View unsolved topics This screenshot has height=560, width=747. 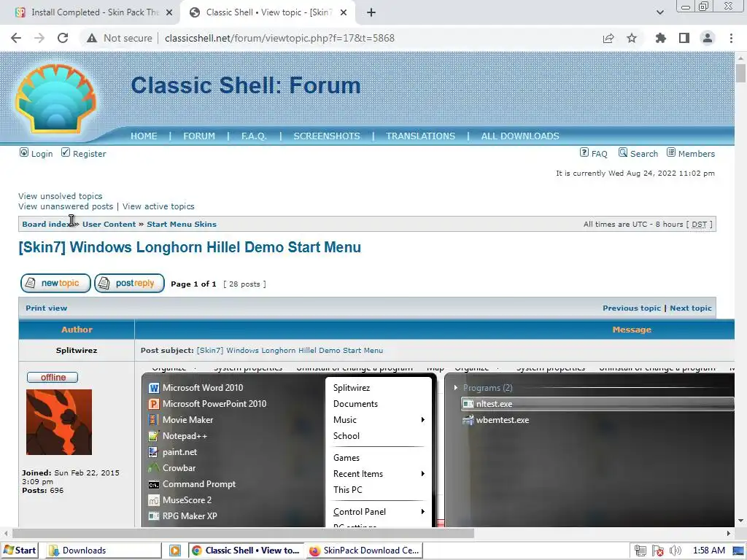[61, 196]
